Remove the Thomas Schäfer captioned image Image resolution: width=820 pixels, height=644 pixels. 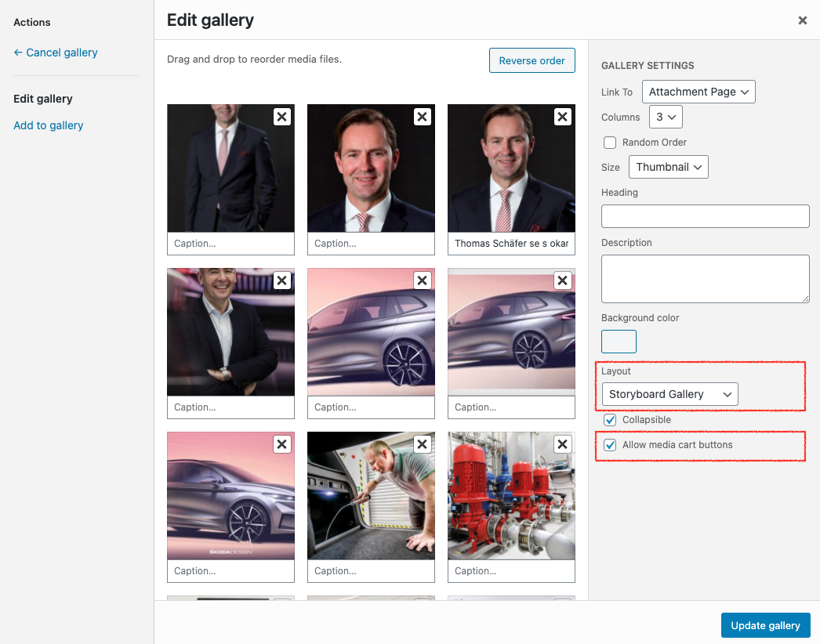coord(562,117)
